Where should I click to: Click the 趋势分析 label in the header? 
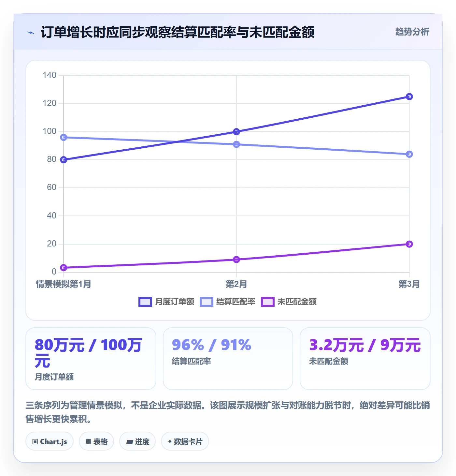tap(412, 32)
